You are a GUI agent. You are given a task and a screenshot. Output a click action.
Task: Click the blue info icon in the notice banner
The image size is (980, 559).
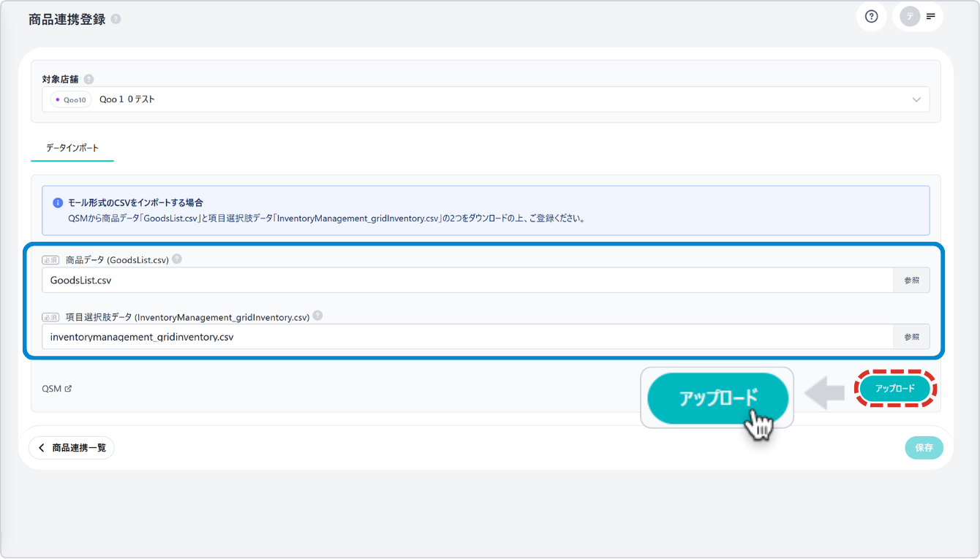coord(58,202)
